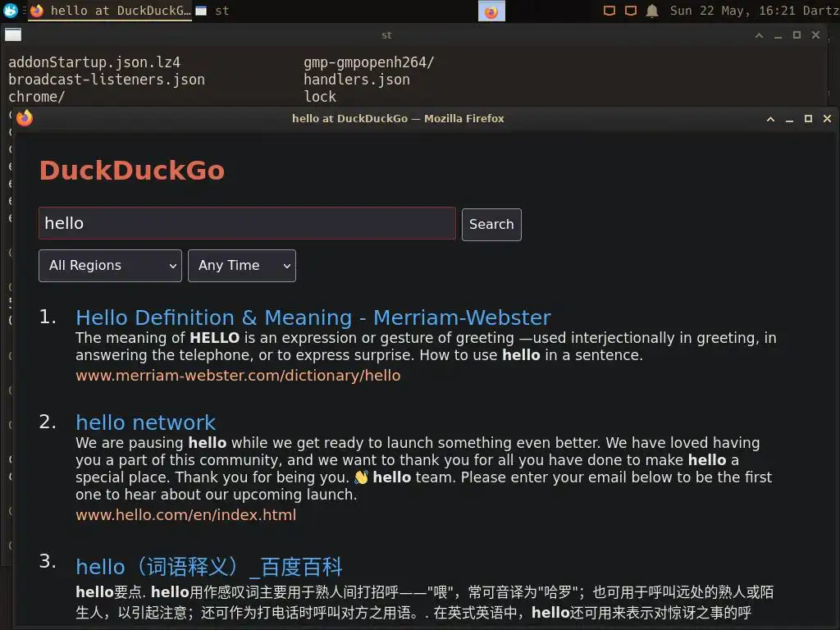
Task: Open the All Regions dropdown
Action: (111, 266)
